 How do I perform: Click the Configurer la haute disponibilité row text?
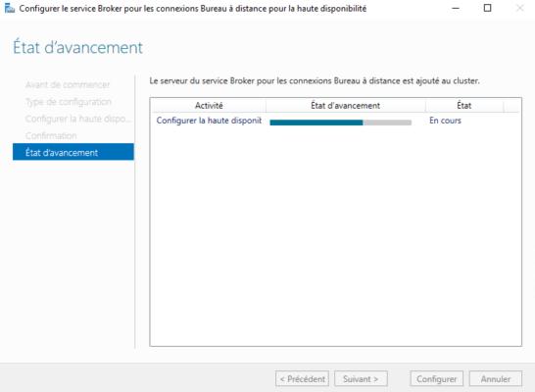pos(209,121)
